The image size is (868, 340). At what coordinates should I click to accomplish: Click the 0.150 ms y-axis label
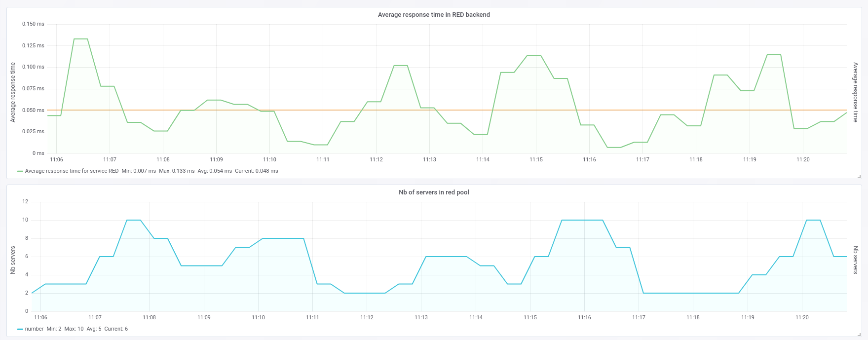click(33, 24)
